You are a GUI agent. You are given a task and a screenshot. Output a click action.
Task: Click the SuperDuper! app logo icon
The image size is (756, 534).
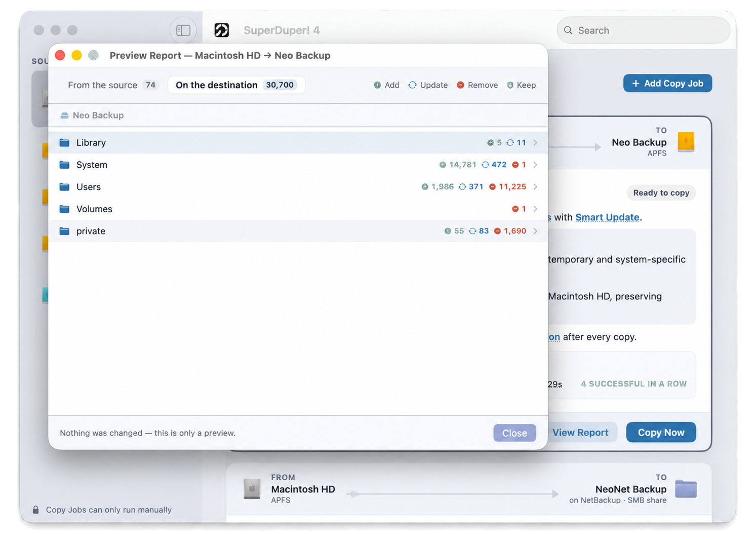click(x=221, y=30)
